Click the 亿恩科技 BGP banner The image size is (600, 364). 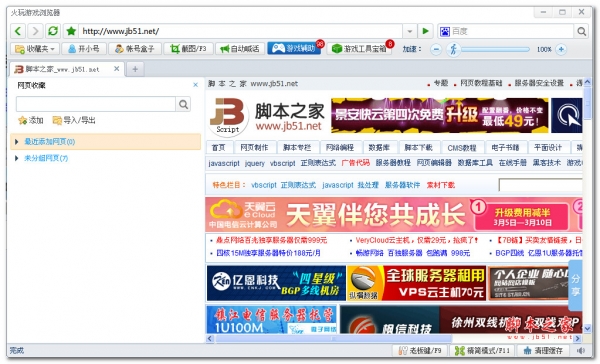pyautogui.click(x=276, y=284)
